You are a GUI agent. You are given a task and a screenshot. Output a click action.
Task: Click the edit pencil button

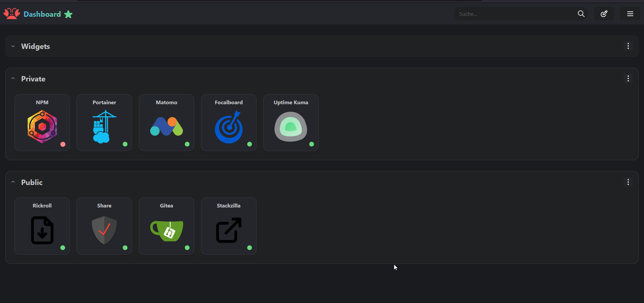point(604,14)
